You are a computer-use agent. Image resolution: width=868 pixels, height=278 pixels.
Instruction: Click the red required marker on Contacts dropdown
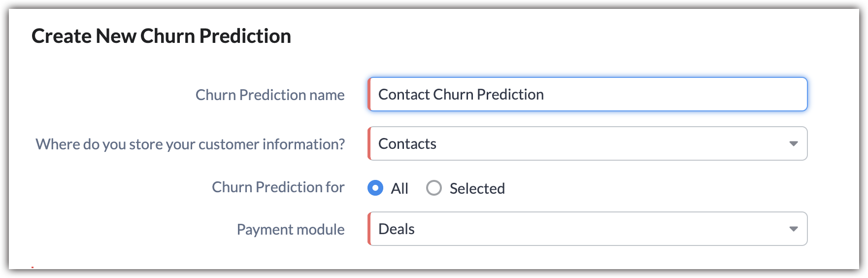(x=368, y=143)
